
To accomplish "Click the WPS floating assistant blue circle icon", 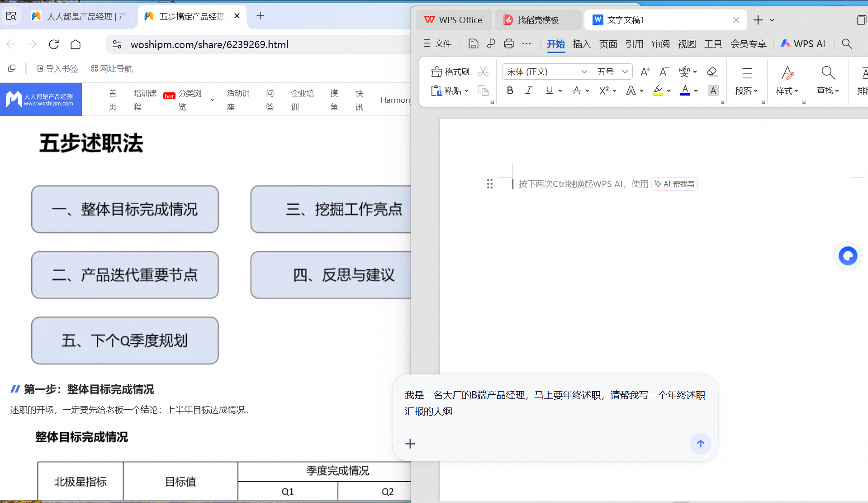I will [848, 256].
